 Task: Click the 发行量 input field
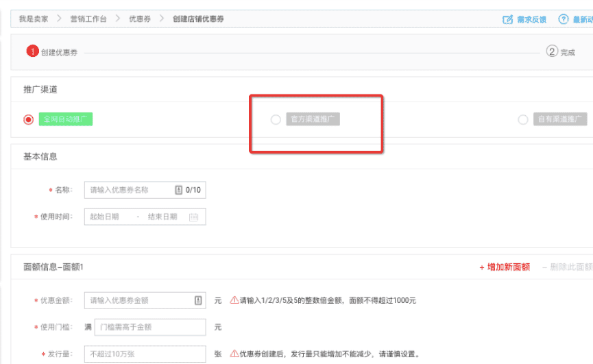[x=145, y=354]
